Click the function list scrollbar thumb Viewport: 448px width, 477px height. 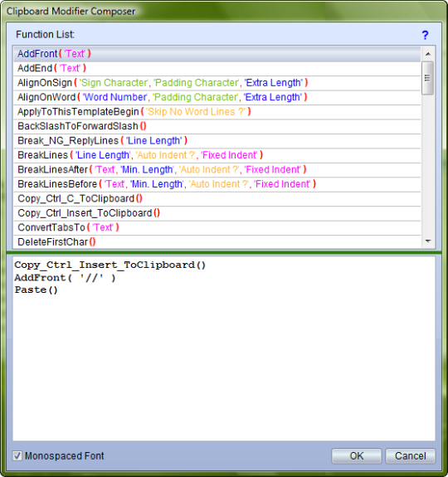pos(427,78)
